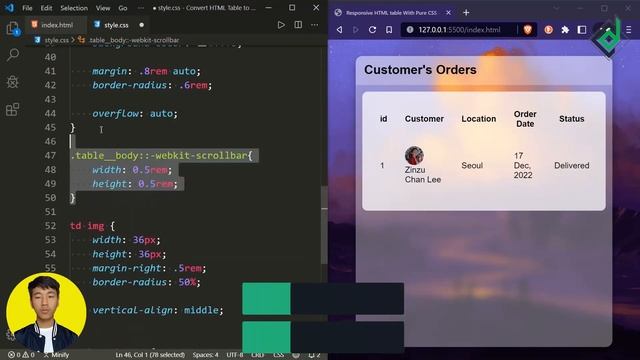Viewport: 640px width, 360px height.
Task: Click the Order Date column header
Action: (x=525, y=119)
